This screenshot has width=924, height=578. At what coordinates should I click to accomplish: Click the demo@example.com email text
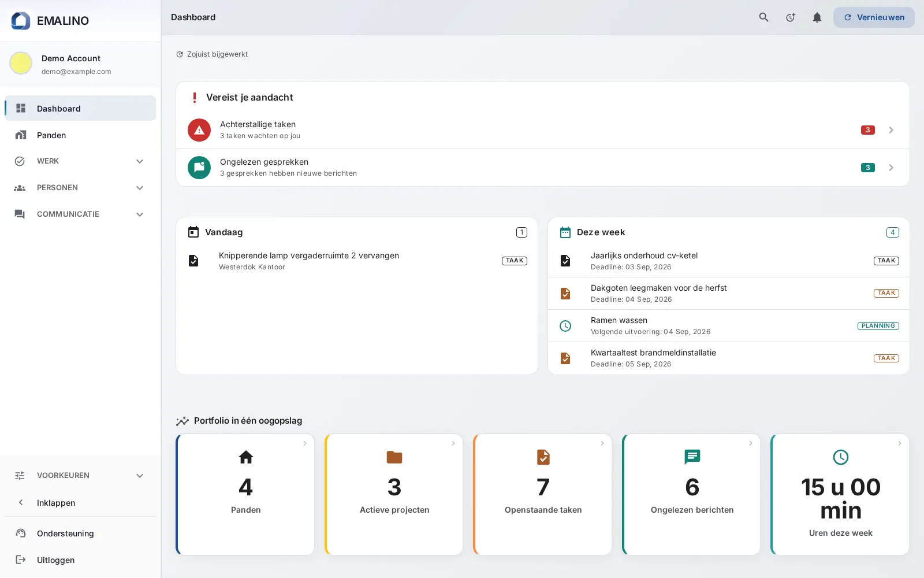pos(76,72)
